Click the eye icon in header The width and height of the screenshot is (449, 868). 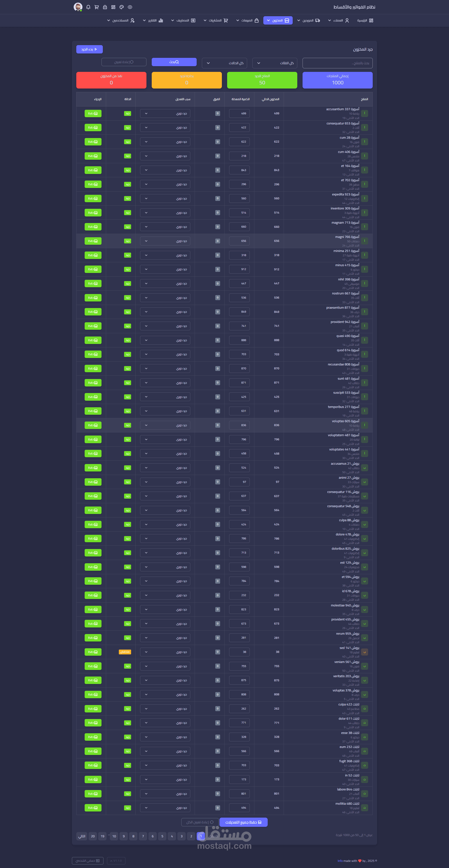pyautogui.click(x=130, y=7)
